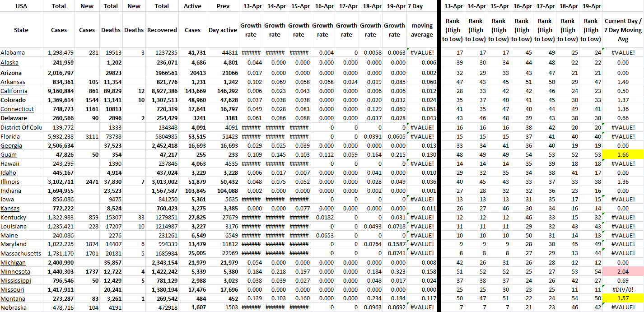Click the 'Current Day / 7 Day Moving Avg' header
The width and height of the screenshot is (644, 312).
pyautogui.click(x=623, y=30)
